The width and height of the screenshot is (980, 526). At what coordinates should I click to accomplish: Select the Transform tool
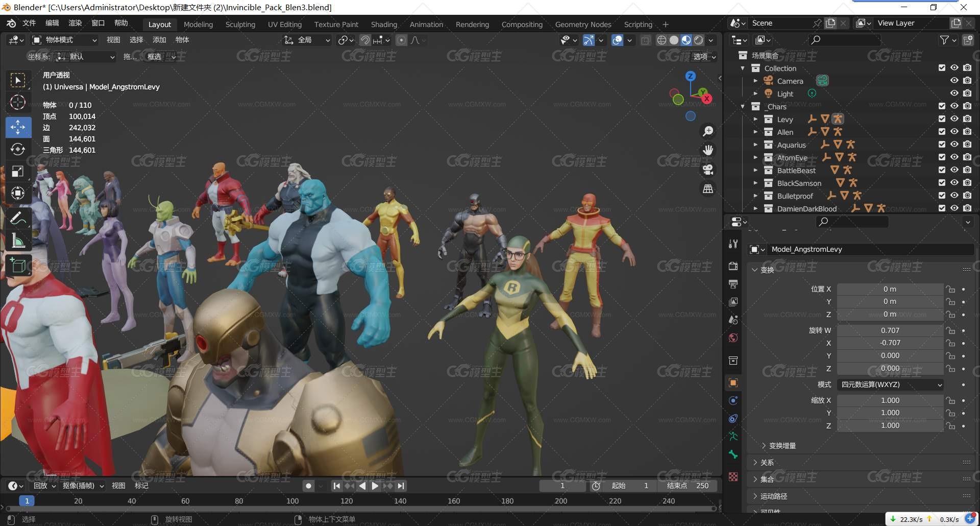tap(18, 193)
